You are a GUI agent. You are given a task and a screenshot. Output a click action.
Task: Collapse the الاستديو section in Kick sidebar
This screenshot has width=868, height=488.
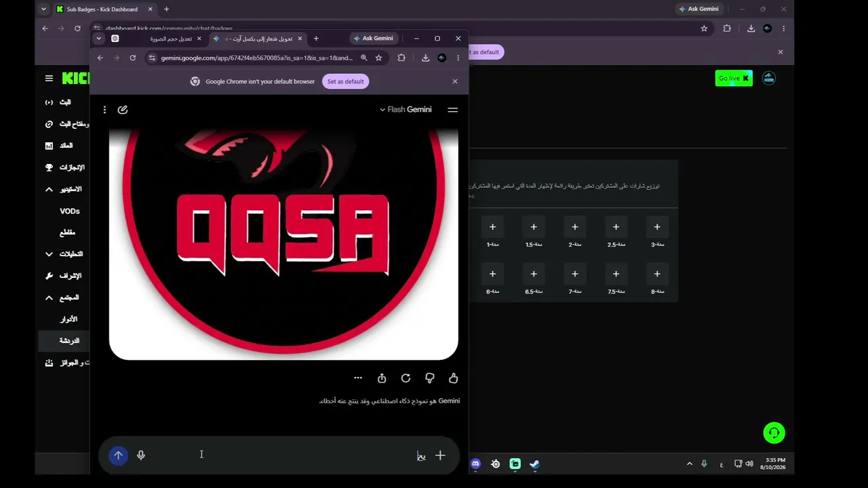pos(49,190)
